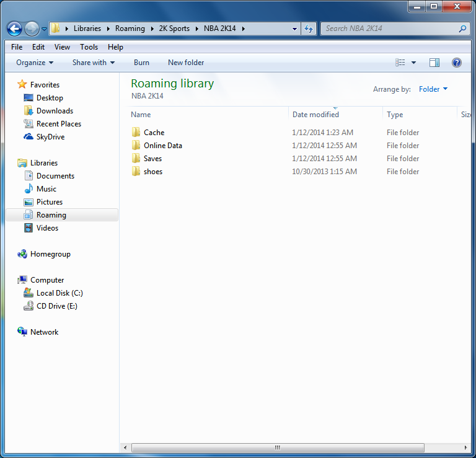The width and height of the screenshot is (476, 458).
Task: Open Network in the sidebar
Action: (x=45, y=332)
